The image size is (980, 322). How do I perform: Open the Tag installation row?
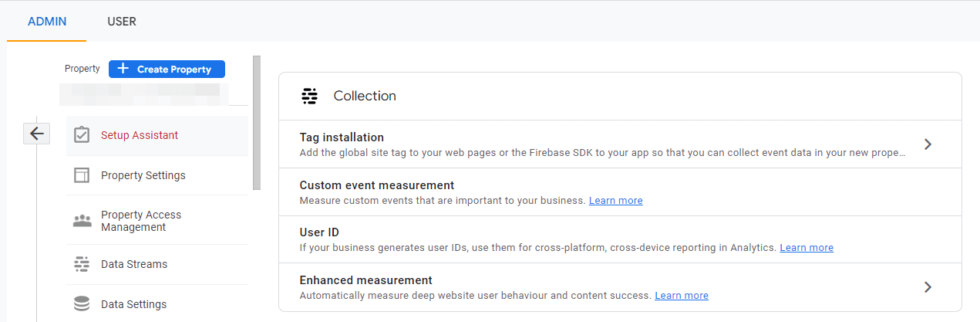tap(620, 144)
